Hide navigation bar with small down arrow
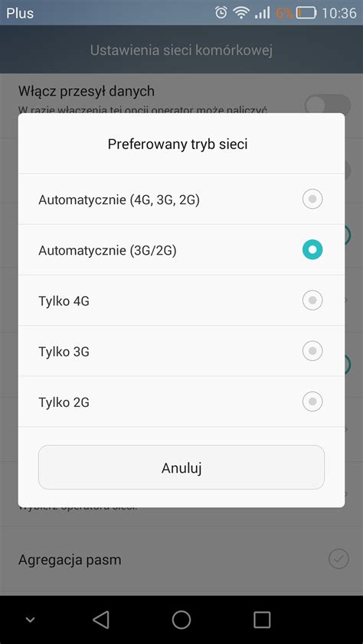Screen dimensions: 363x644 point(30,620)
